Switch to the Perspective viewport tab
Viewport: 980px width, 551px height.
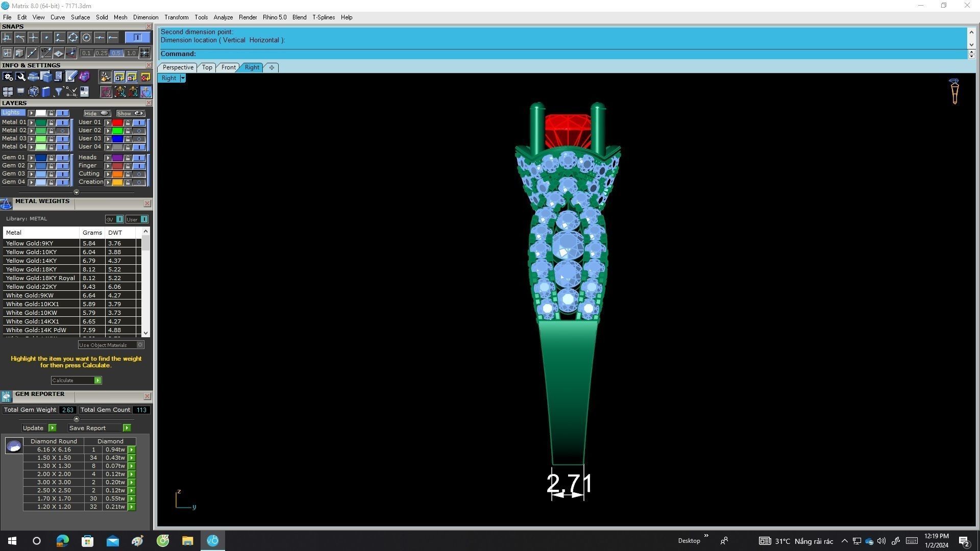[178, 67]
